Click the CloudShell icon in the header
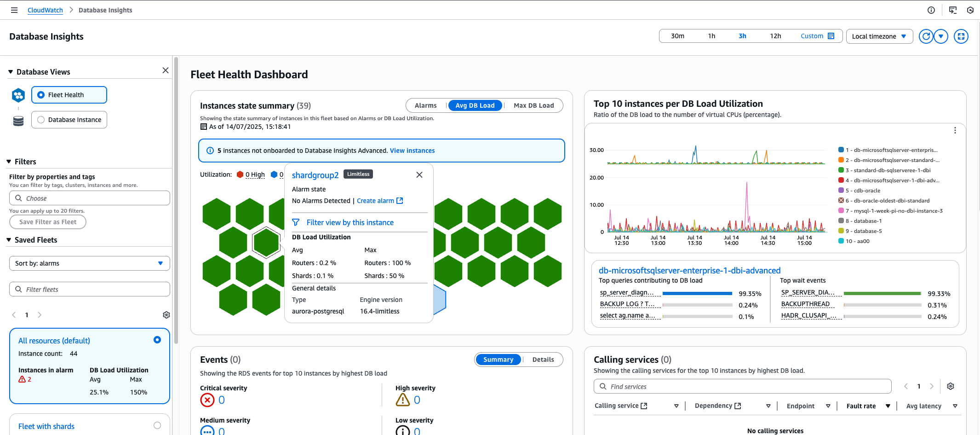The height and width of the screenshot is (435, 980). [953, 10]
